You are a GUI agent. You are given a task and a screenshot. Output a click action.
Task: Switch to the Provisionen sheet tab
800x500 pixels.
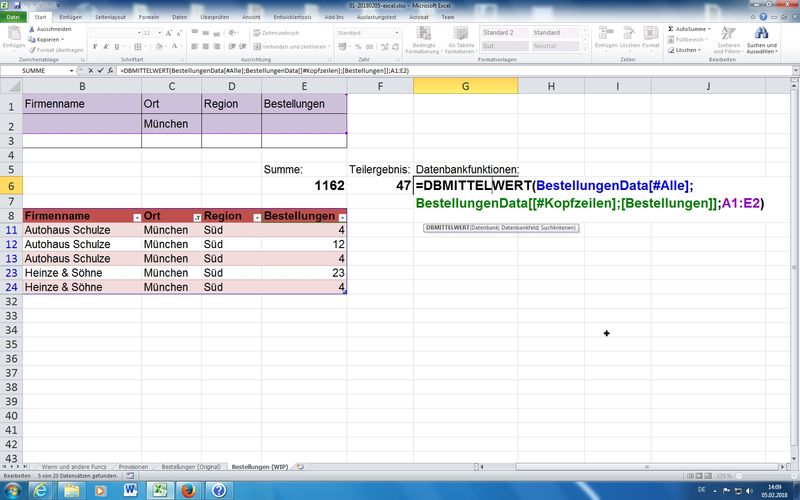pyautogui.click(x=133, y=467)
